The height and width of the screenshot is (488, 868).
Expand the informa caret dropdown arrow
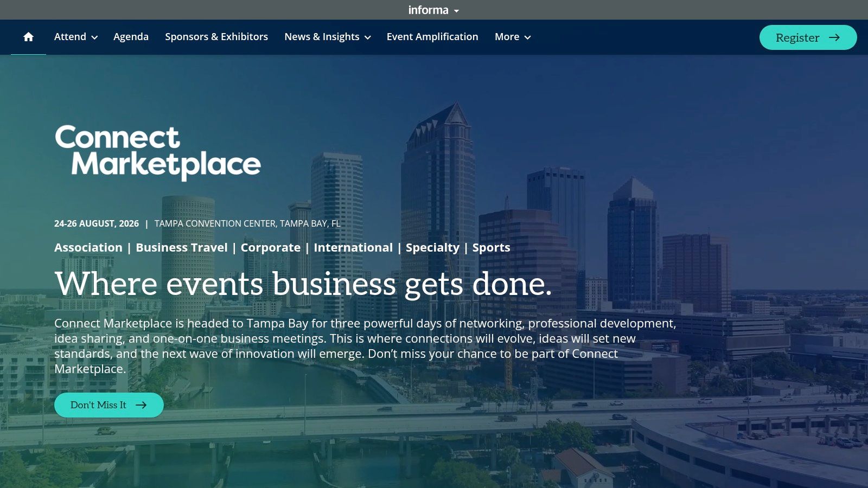[x=456, y=11]
